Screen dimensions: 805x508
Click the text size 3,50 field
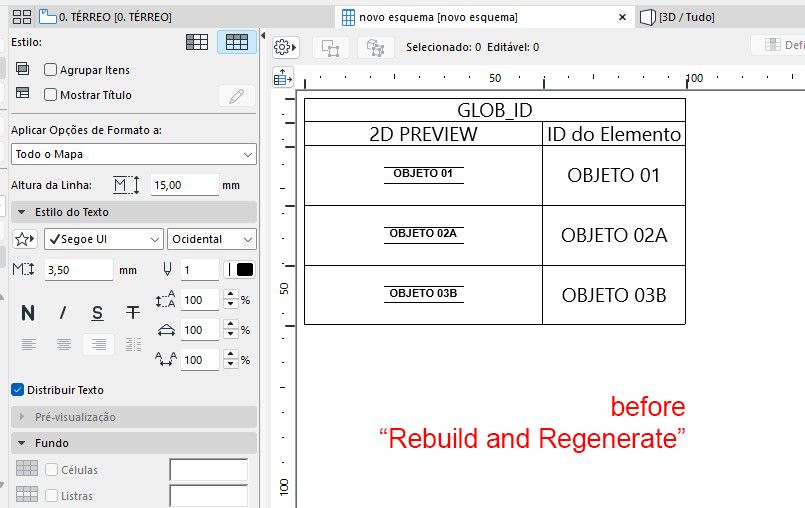tap(79, 270)
